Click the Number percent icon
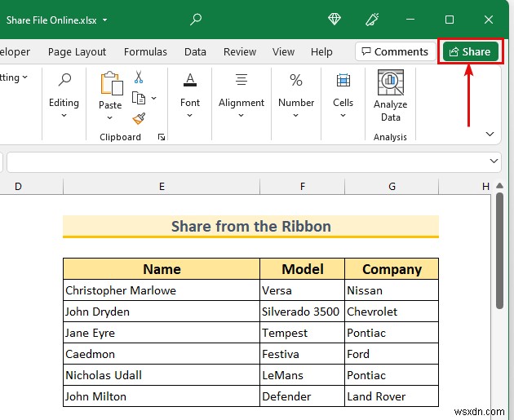The width and height of the screenshot is (514, 420). [x=296, y=80]
